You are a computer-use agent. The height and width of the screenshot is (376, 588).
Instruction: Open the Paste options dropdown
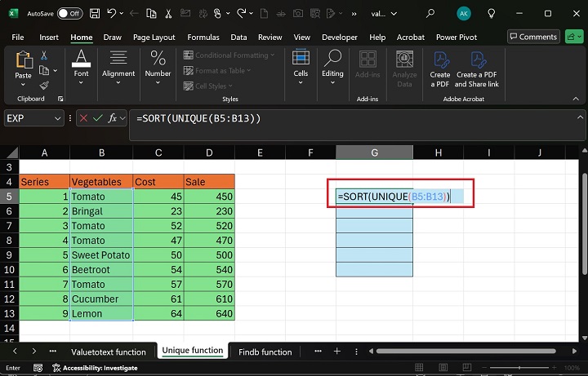coord(24,85)
